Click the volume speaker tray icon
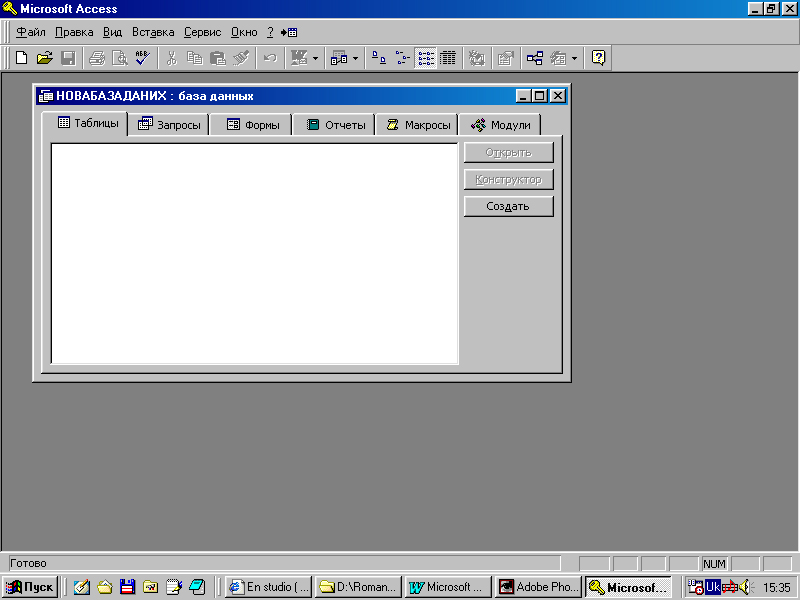 tap(746, 587)
